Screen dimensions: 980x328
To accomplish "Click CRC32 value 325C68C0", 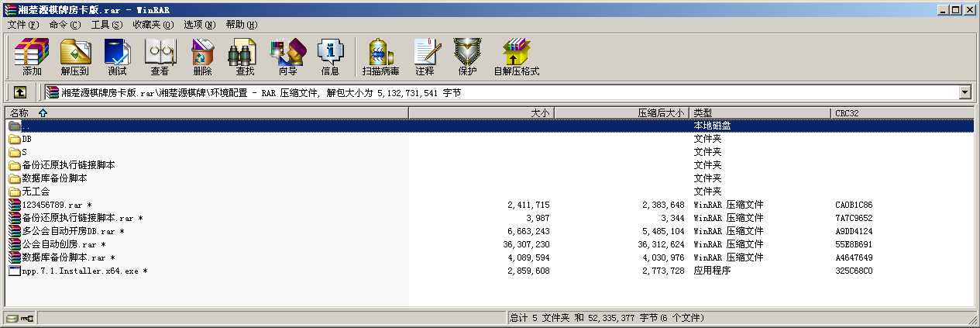I will (x=854, y=271).
